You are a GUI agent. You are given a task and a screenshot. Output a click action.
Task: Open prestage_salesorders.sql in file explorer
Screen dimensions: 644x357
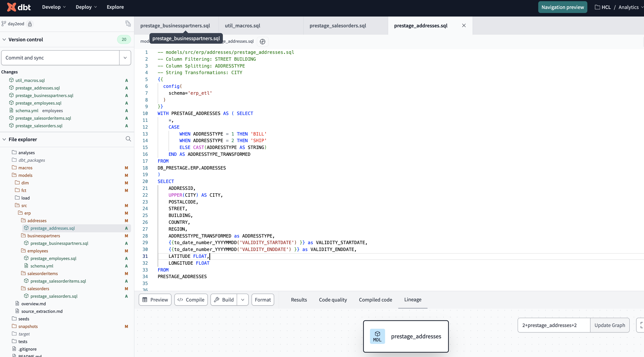pos(54,296)
